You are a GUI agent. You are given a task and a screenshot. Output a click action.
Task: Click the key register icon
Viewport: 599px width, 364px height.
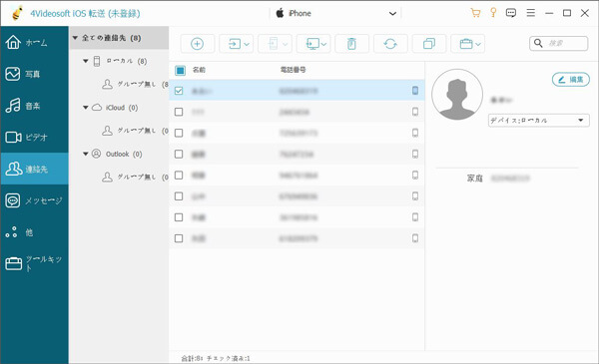pyautogui.click(x=493, y=13)
